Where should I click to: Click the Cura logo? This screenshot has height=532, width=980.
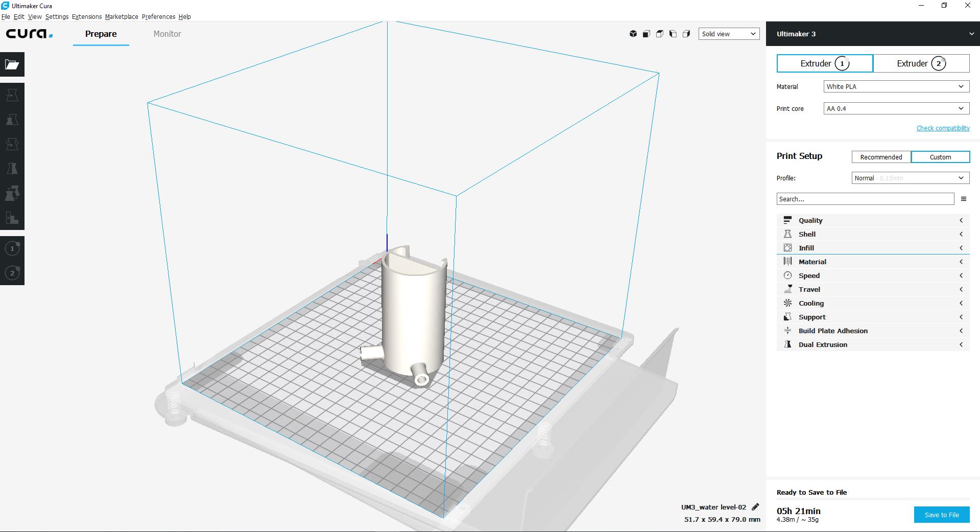point(29,34)
